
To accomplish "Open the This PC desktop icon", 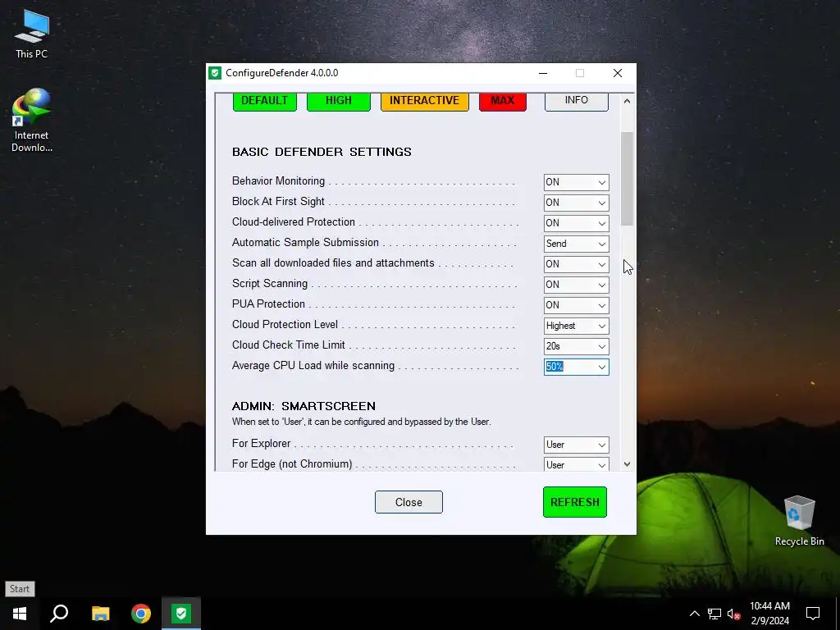I will tap(32, 33).
